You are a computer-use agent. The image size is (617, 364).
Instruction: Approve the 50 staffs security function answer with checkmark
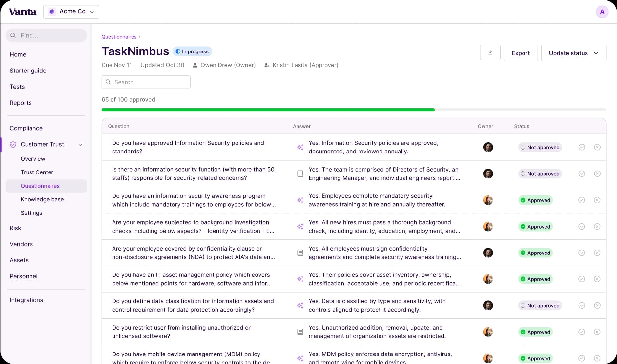click(582, 173)
